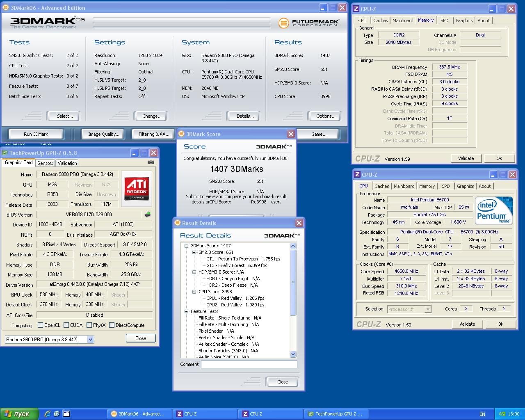Click the Driver Version field in GPU-Z
This screenshot has width=525, height=420.
pyautogui.click(x=94, y=284)
